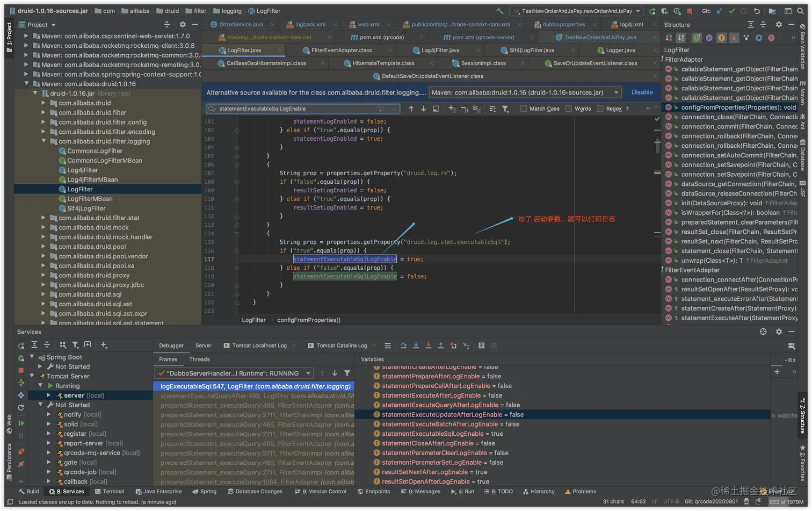Switch to the Log4jFilter.java editor tab

tap(440, 51)
